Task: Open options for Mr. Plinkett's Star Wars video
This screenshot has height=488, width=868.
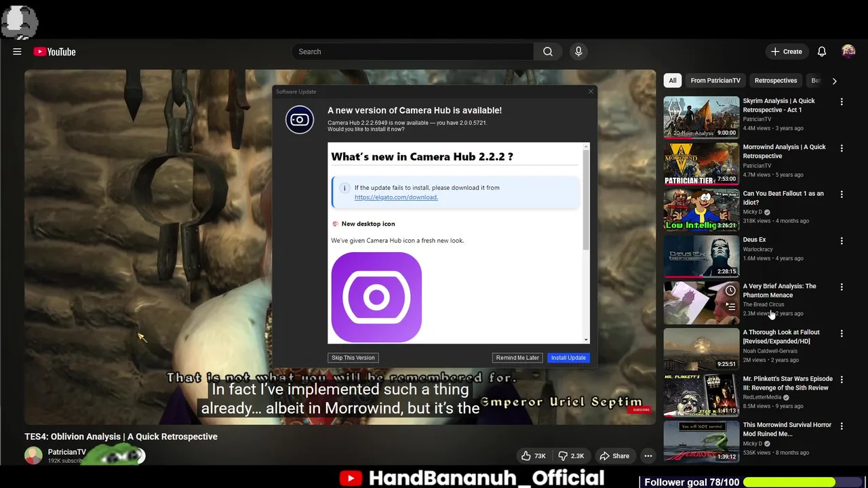Action: [x=842, y=380]
